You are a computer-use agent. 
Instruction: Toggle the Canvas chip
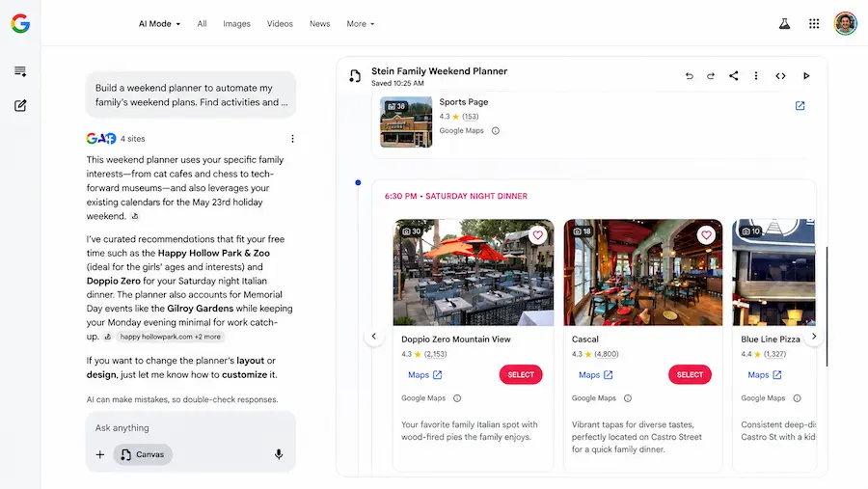click(143, 454)
